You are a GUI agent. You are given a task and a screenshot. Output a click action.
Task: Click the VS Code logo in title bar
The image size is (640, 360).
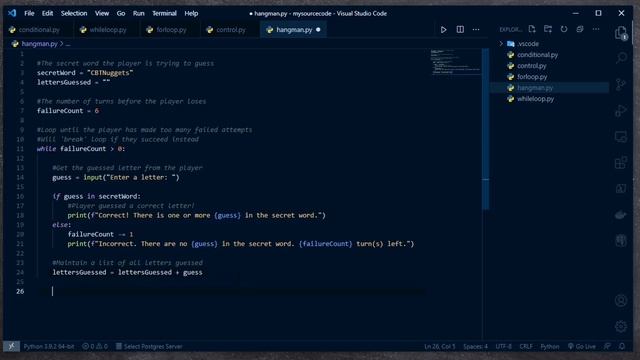coord(12,13)
